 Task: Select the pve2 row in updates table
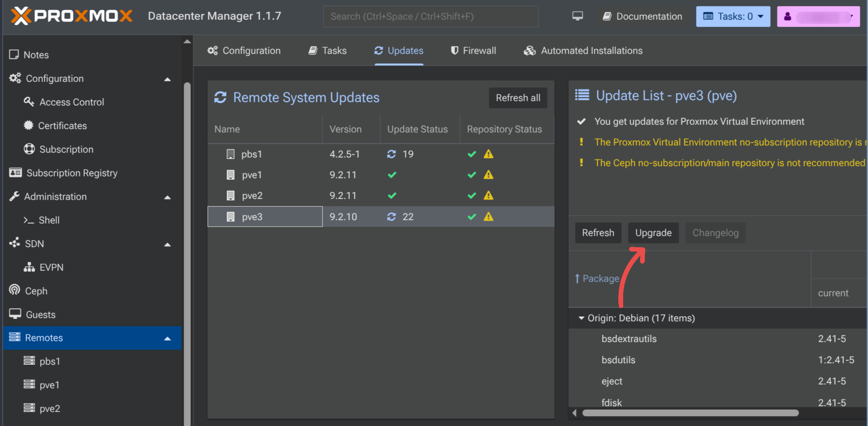point(381,196)
